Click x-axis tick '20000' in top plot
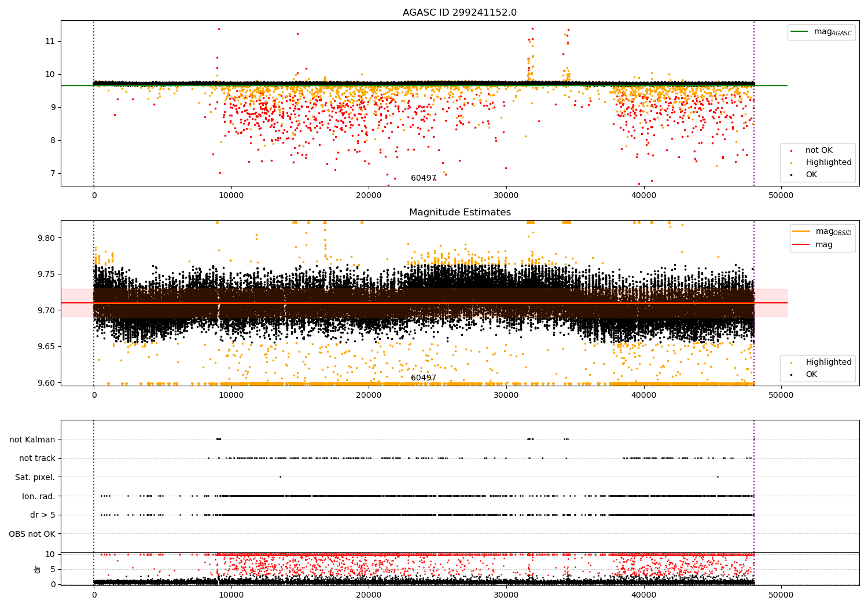This screenshot has height=608, width=868. click(369, 196)
